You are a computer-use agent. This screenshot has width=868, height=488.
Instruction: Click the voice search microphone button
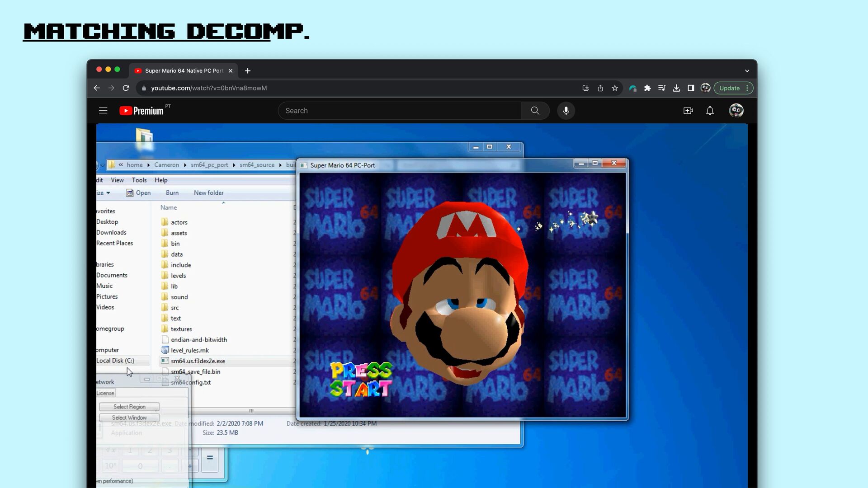(x=566, y=111)
